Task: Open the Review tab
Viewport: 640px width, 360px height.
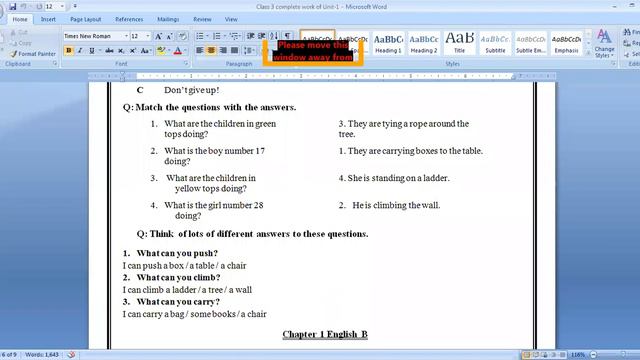Action: coord(202,19)
